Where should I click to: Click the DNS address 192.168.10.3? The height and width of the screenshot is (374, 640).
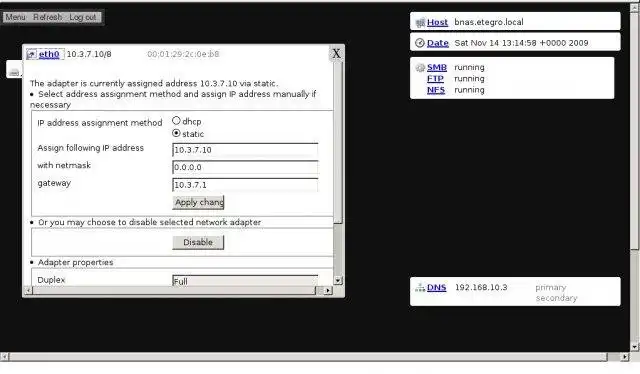[481, 287]
